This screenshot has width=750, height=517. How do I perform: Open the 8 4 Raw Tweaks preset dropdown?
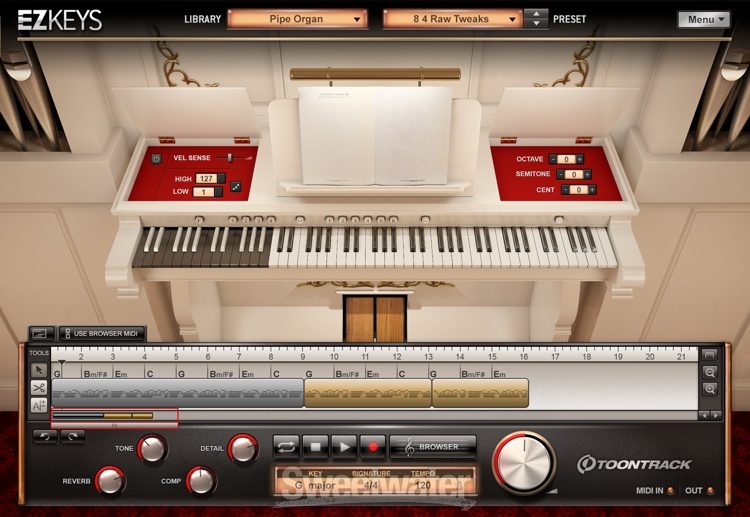pyautogui.click(x=452, y=19)
